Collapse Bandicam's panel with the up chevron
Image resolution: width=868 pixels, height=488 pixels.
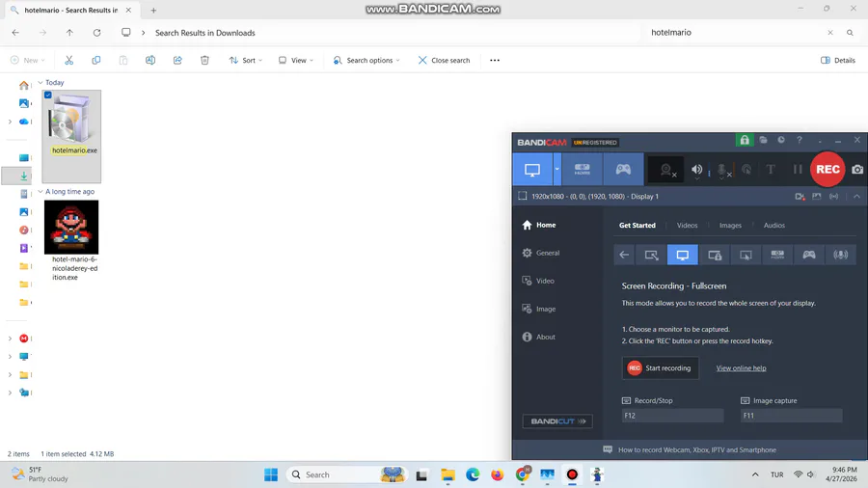857,197
